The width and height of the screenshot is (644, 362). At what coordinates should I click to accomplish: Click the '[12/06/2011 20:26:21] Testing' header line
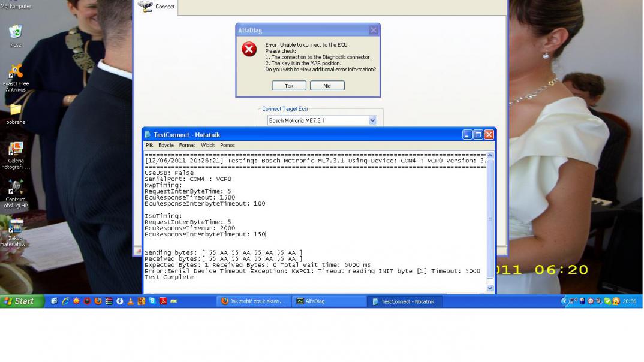[x=315, y=161]
